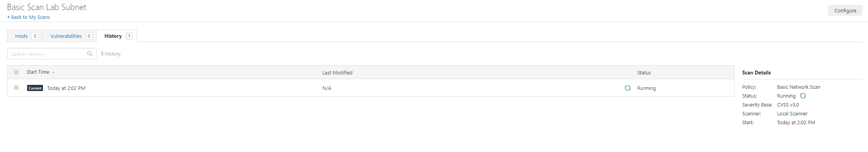The image size is (868, 152).
Task: Open the Configure button
Action: [x=845, y=10]
